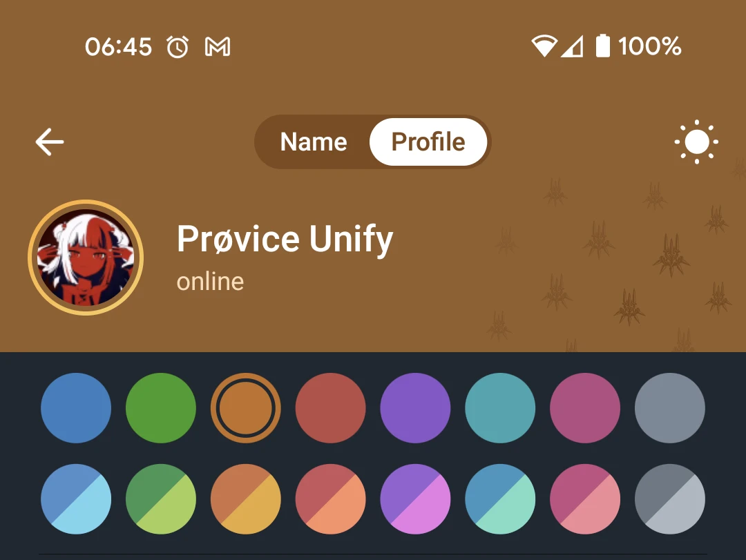Select the currently active orange swatch

click(245, 408)
